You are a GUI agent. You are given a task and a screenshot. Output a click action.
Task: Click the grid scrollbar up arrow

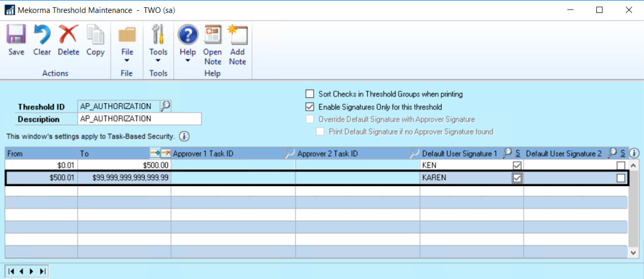click(x=634, y=166)
